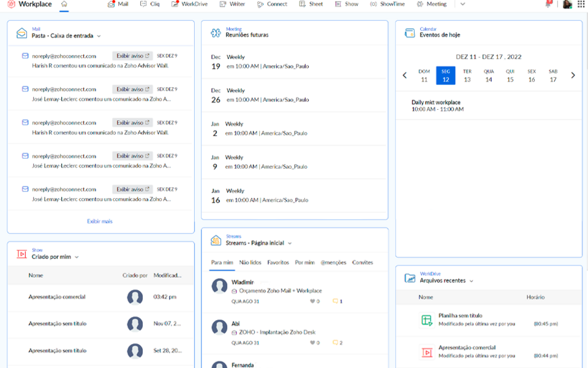Click the Show widget icon
Image resolution: width=588 pixels, height=368 pixels.
click(x=22, y=254)
